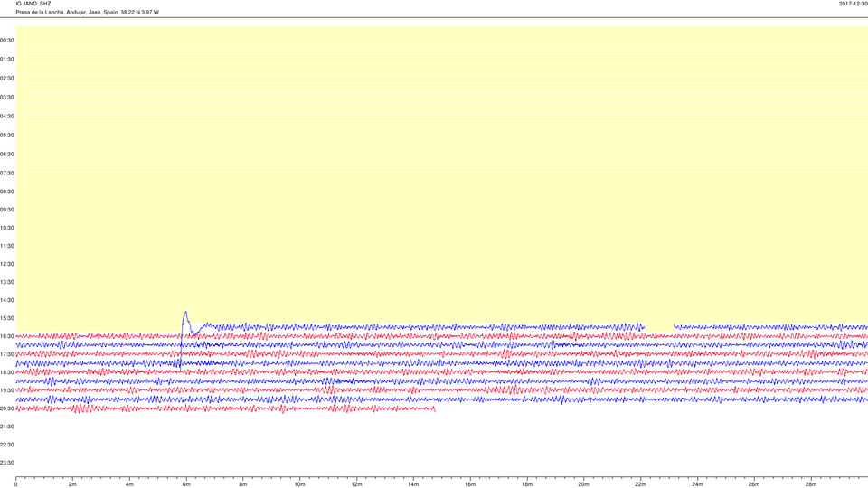Screen dimensions: 868x488
Task: Click the 20m axis tick label
Action: (x=583, y=484)
